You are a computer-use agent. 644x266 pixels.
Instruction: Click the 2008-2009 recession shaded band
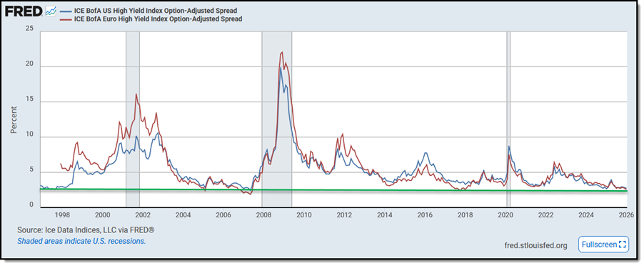[x=277, y=119]
